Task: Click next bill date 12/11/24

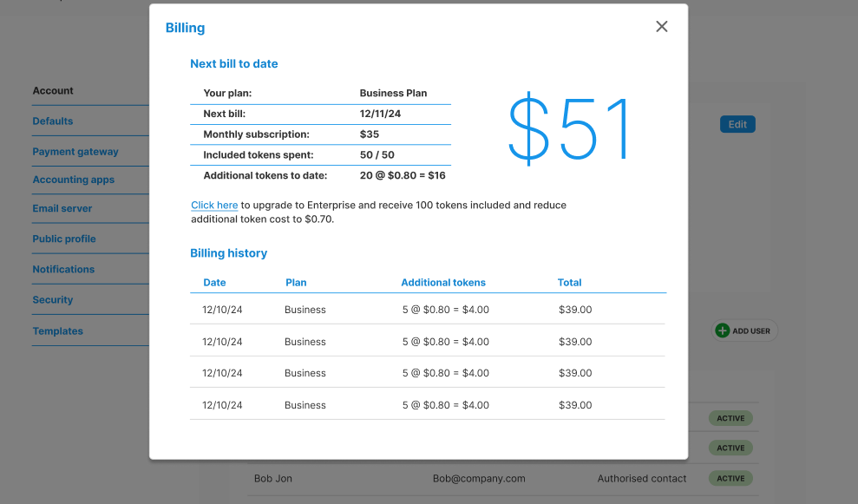Action: (380, 114)
